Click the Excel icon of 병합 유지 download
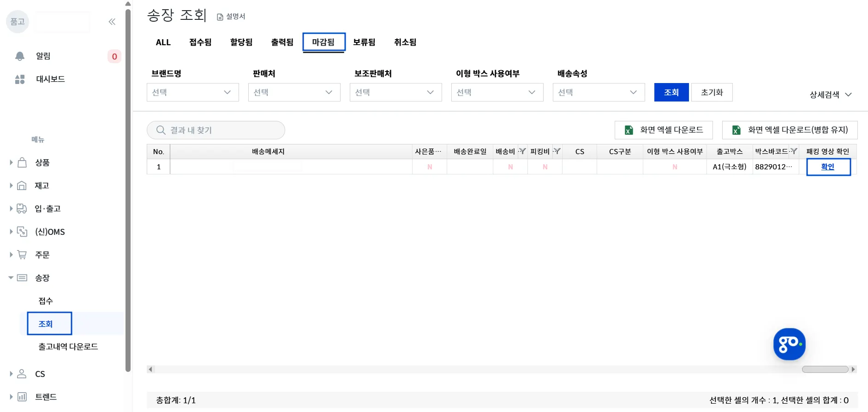The height and width of the screenshot is (412, 868). tap(736, 130)
